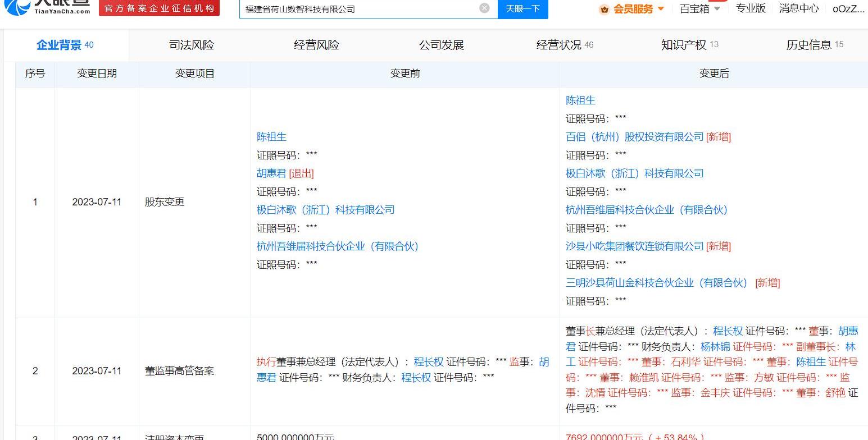This screenshot has width=868, height=440.
Task: Clear the search box with the X icon
Action: click(484, 8)
